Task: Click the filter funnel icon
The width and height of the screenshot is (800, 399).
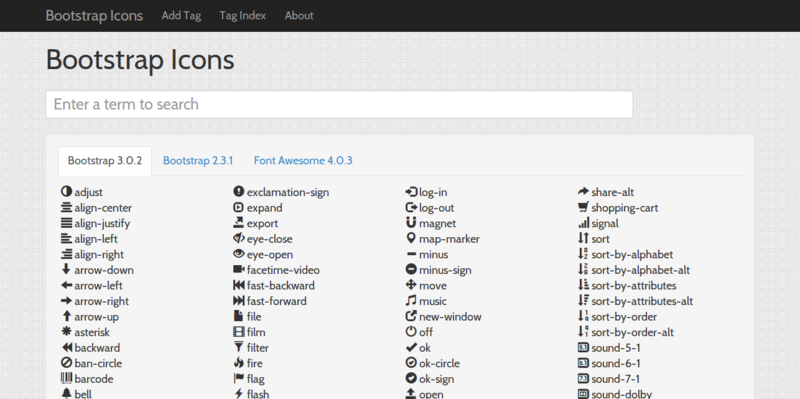Action: (x=238, y=347)
